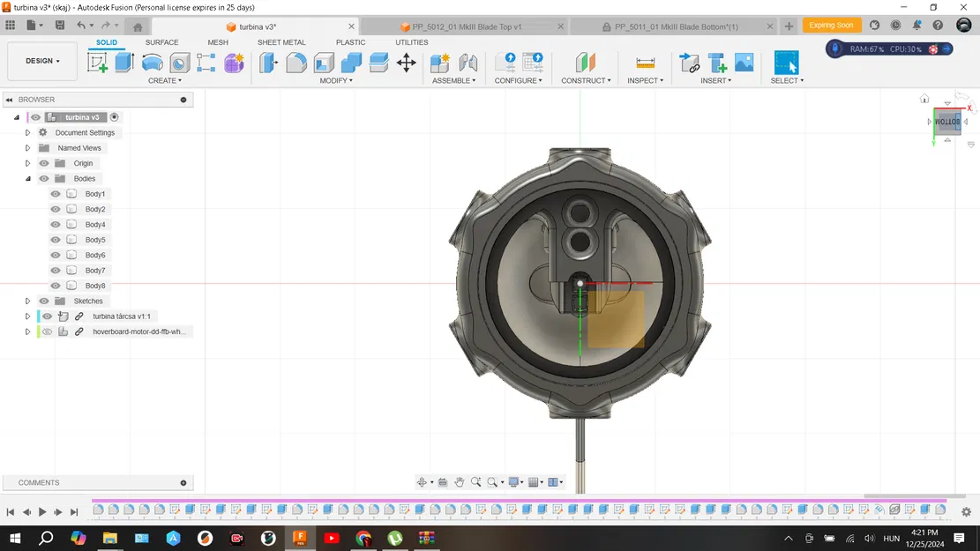Click the Create Sketch tool icon
This screenshot has width=980, height=551.
97,63
